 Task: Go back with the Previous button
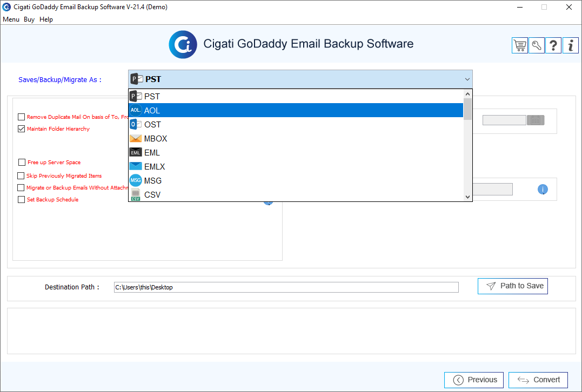pyautogui.click(x=473, y=380)
